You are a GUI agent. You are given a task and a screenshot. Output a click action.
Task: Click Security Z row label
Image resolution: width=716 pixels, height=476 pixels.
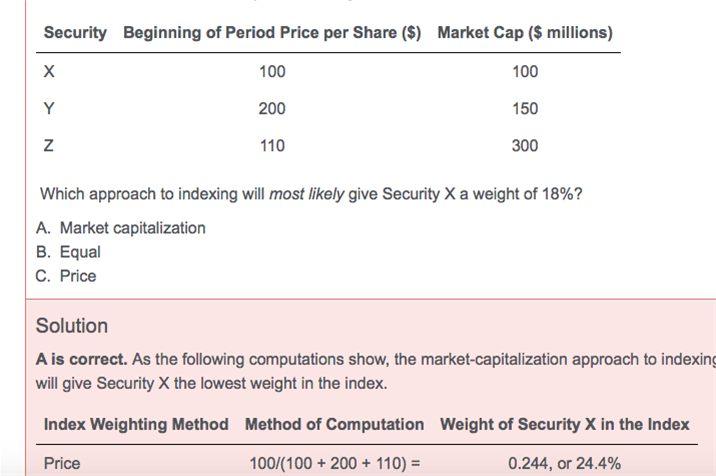[48, 146]
